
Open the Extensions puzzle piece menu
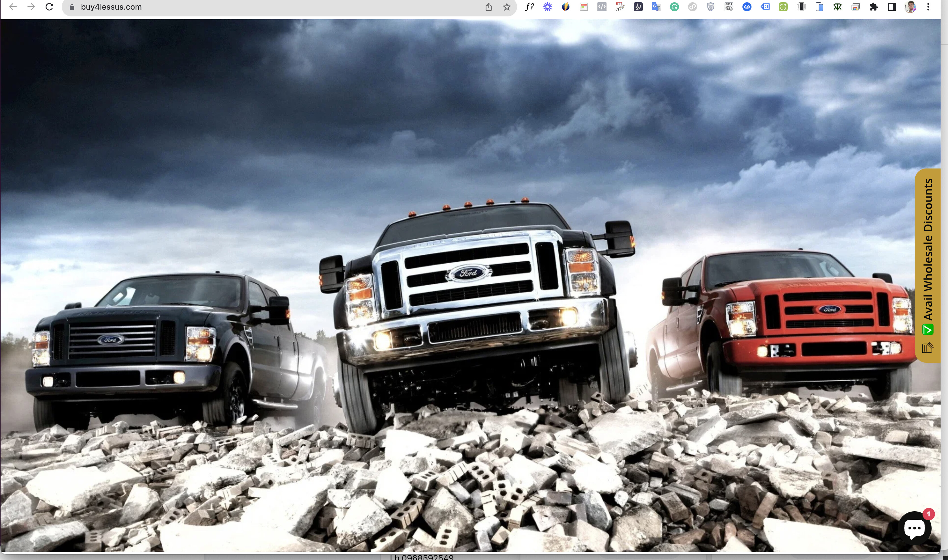874,7
